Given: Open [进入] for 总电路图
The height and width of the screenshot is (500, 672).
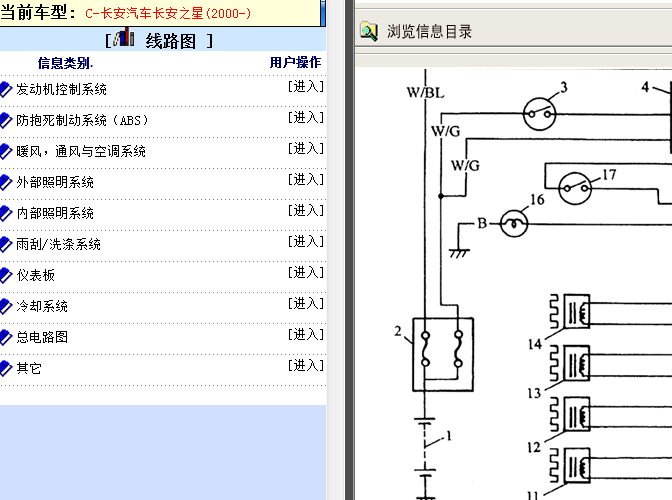Looking at the screenshot, I should [306, 335].
